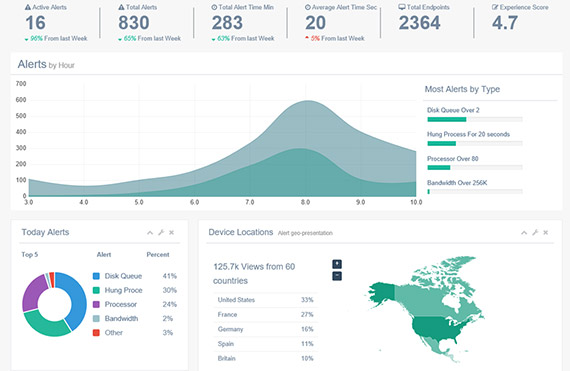Click the Bandwidth Over 256K progress bar

coord(475,191)
